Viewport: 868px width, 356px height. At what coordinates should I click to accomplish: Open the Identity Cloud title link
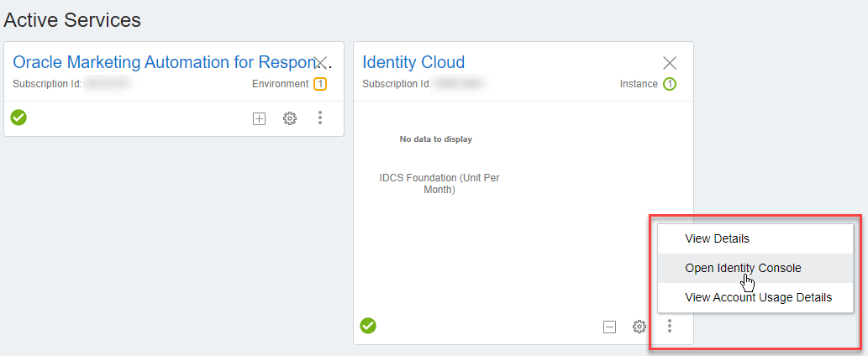[x=413, y=62]
